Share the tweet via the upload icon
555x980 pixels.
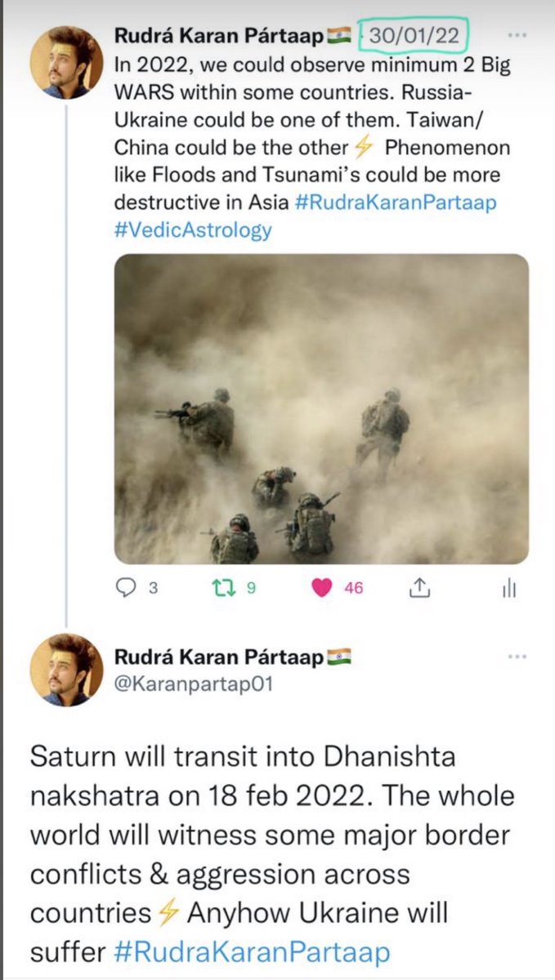click(419, 587)
